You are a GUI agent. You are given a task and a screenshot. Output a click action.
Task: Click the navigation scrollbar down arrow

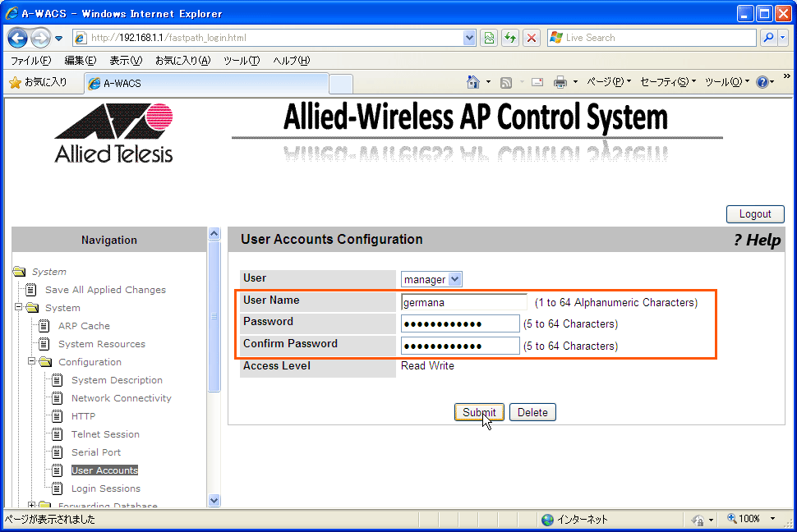pos(214,500)
